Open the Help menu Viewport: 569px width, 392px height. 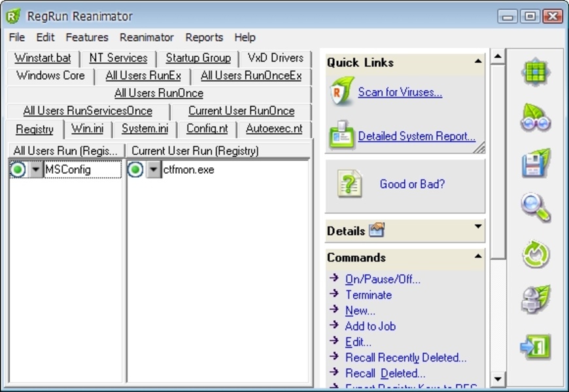tap(245, 37)
